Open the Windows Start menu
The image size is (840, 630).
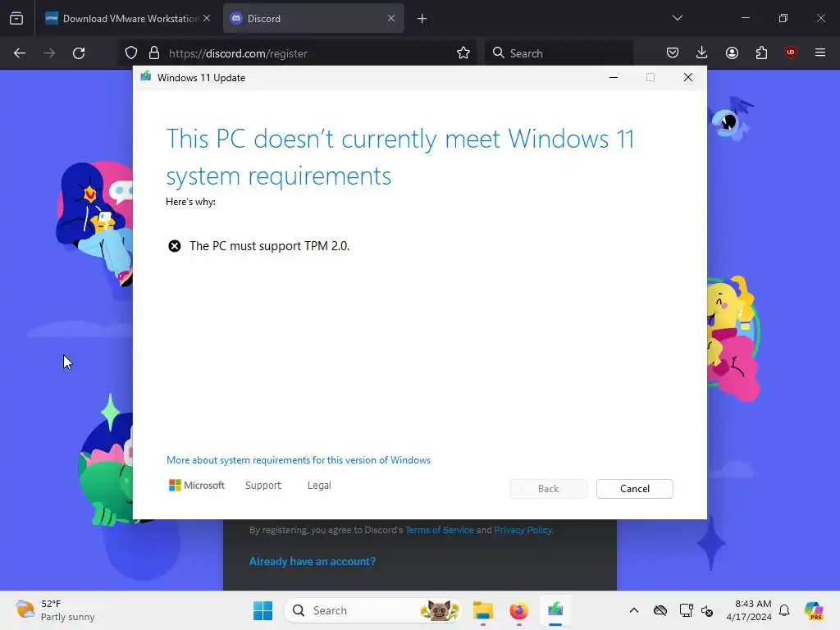pyautogui.click(x=262, y=610)
